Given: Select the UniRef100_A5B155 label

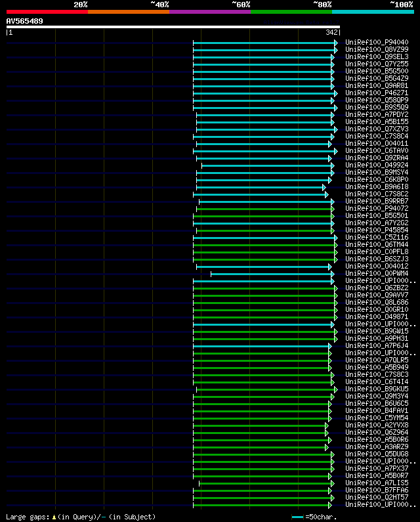Looking at the screenshot, I should (x=377, y=122).
